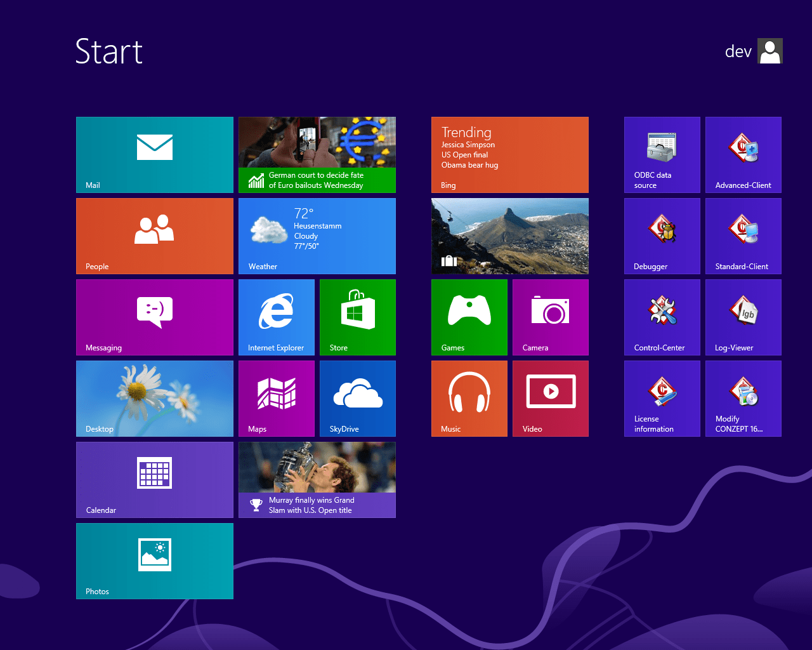The height and width of the screenshot is (650, 812).
Task: Open the SkyDrive cloud tile
Action: tap(357, 398)
